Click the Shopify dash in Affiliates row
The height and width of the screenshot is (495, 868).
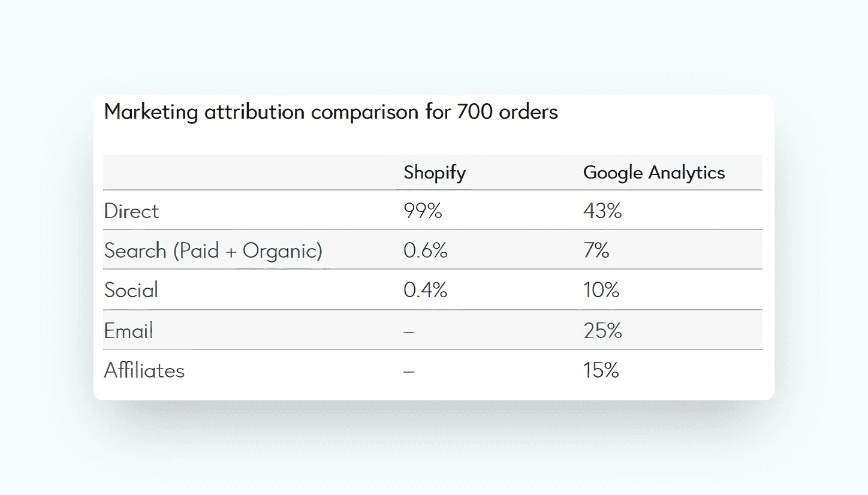[409, 371]
